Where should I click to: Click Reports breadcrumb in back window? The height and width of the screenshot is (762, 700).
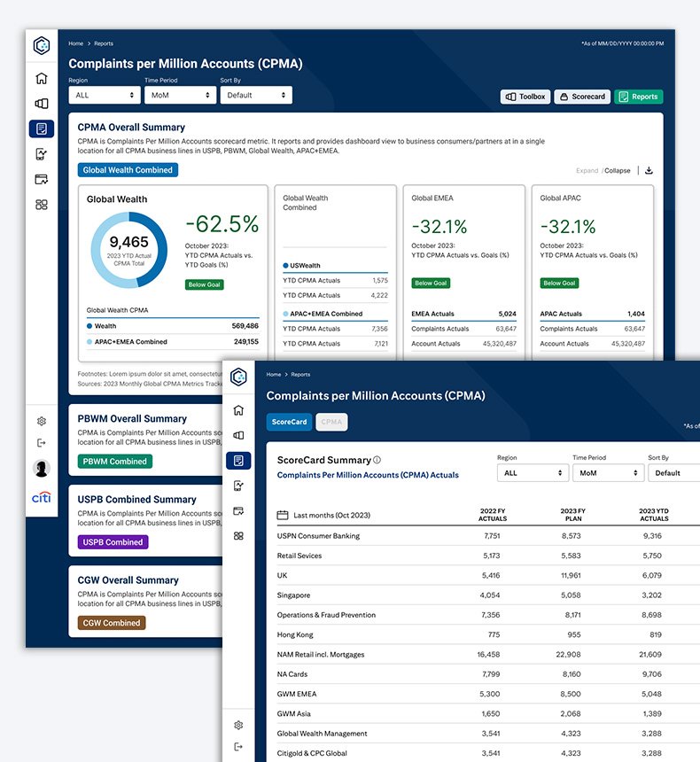coord(104,43)
